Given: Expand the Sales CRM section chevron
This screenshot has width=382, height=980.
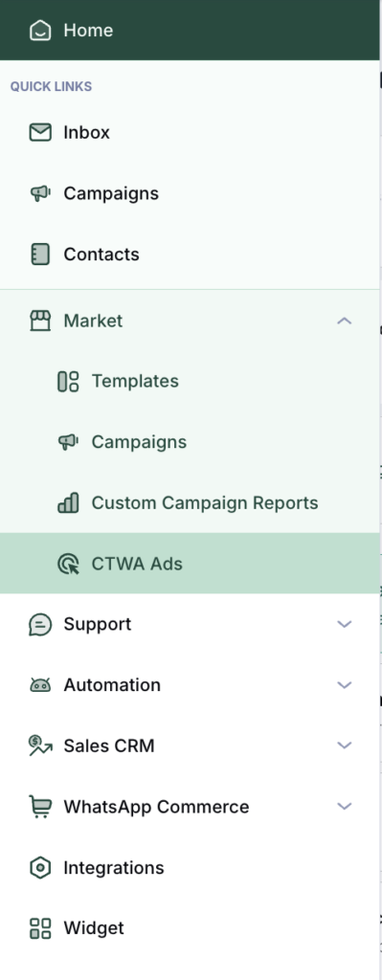Looking at the screenshot, I should tap(345, 745).
